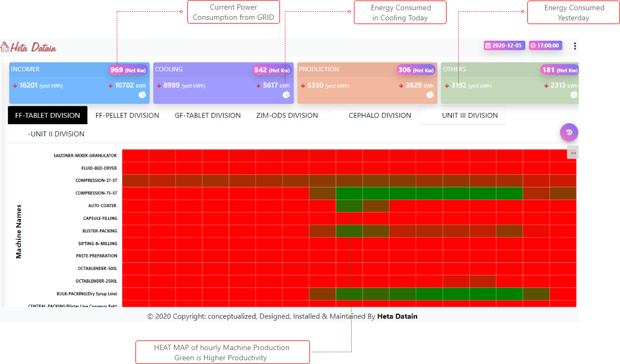Click the pie chart icon in INCOMER card
This screenshot has width=620, height=364.
[142, 95]
